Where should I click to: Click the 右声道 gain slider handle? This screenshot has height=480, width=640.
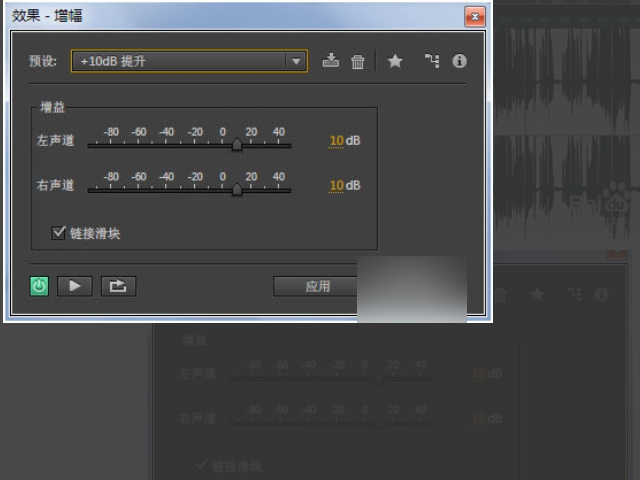pos(237,189)
